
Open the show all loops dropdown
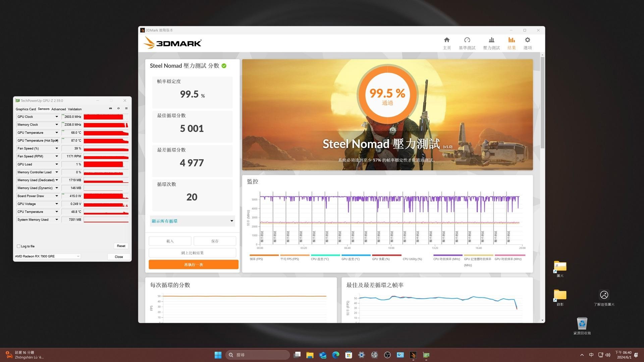pos(192,221)
